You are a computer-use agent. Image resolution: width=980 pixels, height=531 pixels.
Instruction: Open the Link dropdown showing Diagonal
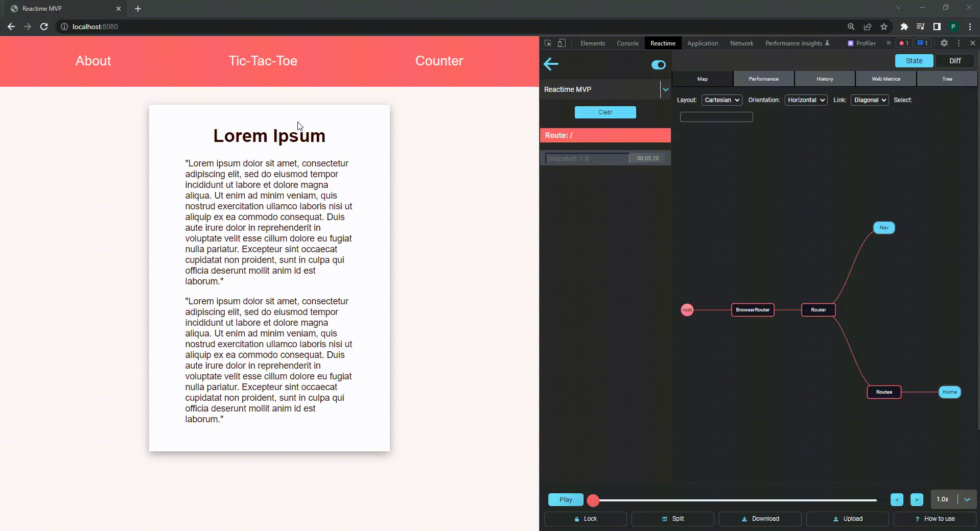pos(870,100)
